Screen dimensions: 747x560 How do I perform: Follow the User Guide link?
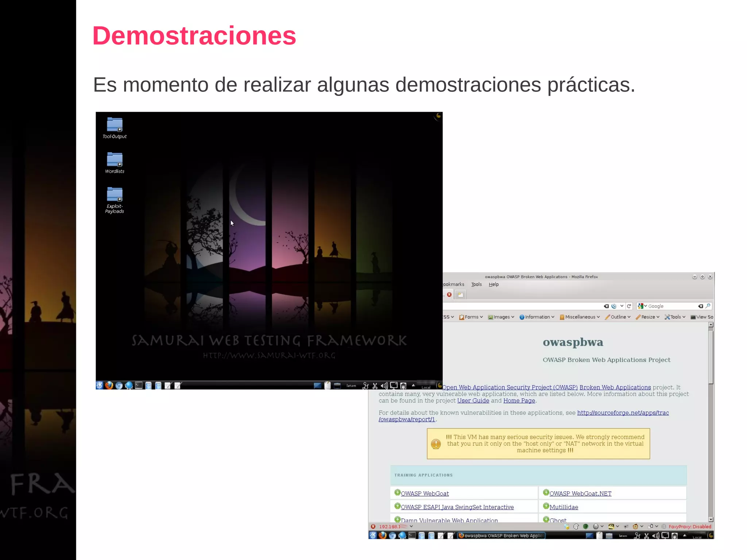coord(473,401)
